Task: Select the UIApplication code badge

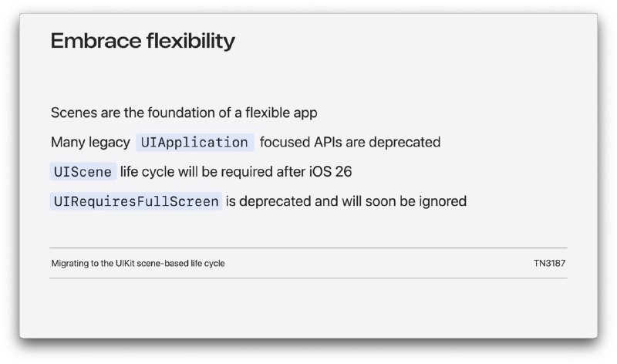Action: pyautogui.click(x=195, y=143)
